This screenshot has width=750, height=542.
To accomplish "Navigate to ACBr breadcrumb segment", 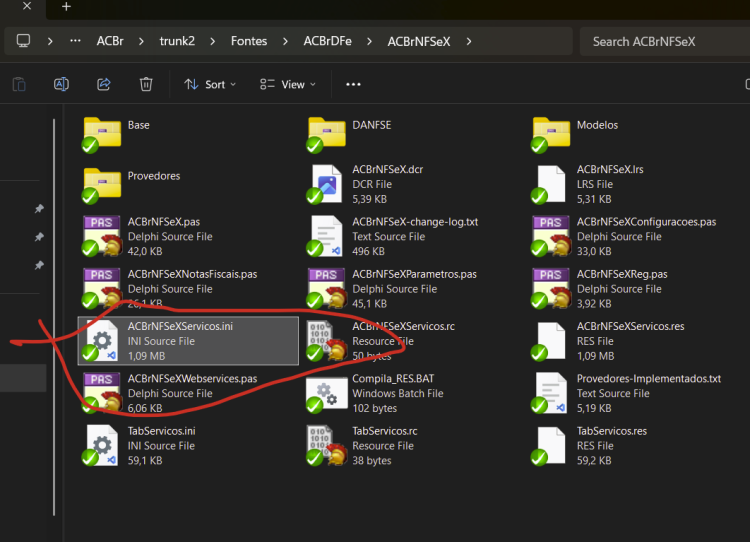I will click(x=110, y=41).
